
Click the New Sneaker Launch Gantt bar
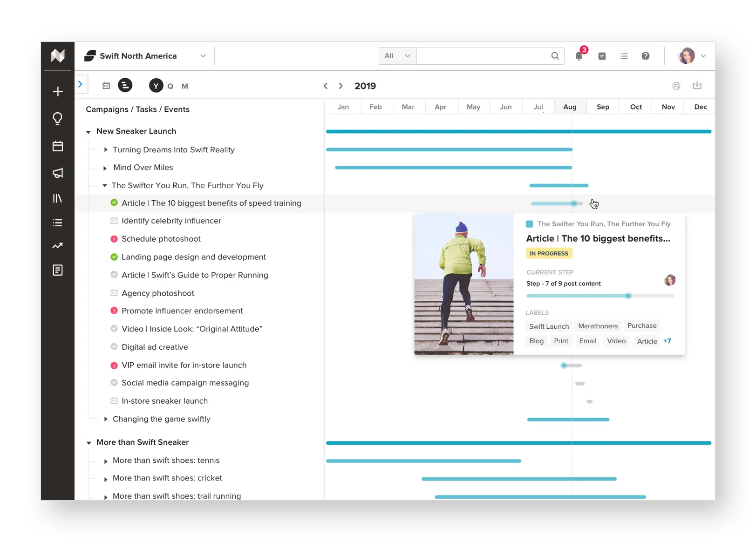pyautogui.click(x=518, y=132)
